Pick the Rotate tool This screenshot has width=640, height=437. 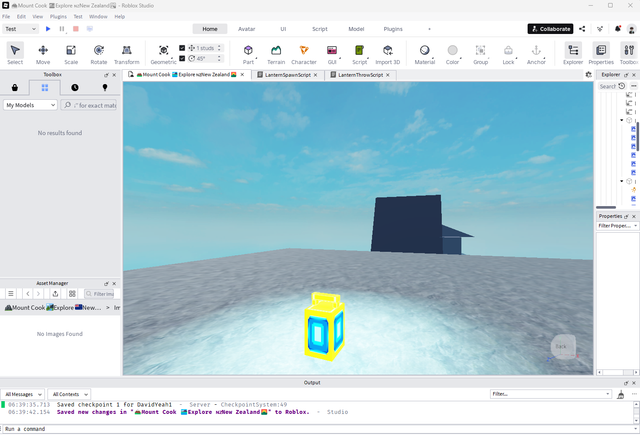tap(99, 53)
